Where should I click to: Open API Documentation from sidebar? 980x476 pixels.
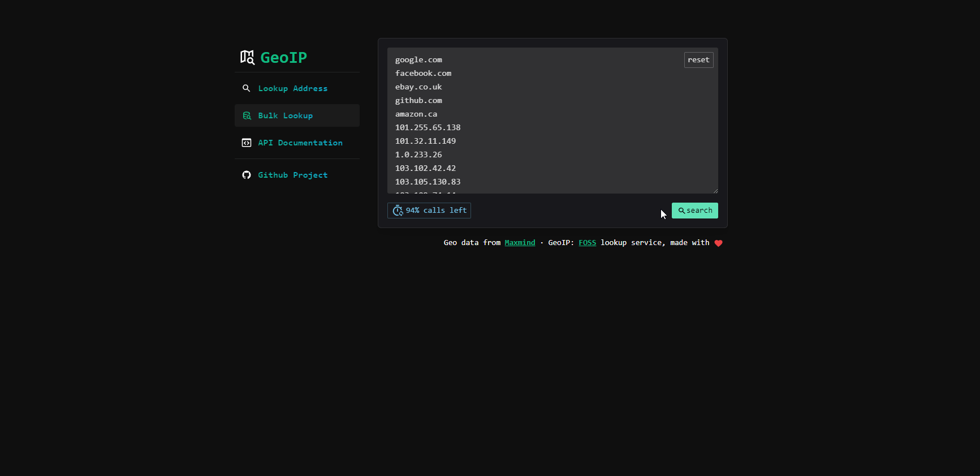click(300, 143)
